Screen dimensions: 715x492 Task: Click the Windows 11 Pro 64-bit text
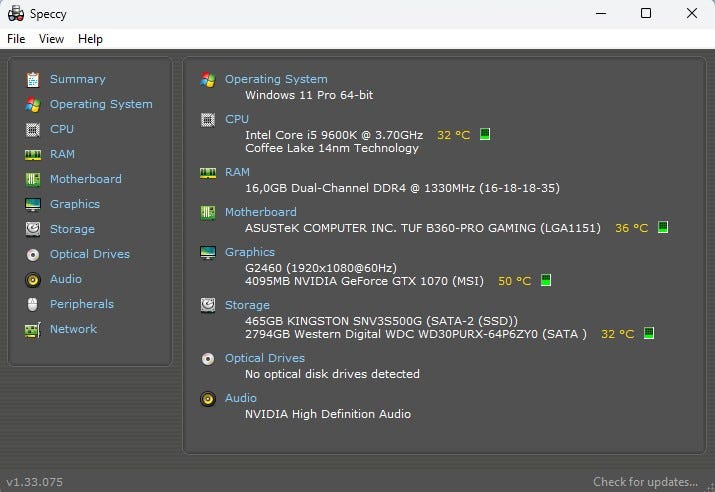click(309, 95)
